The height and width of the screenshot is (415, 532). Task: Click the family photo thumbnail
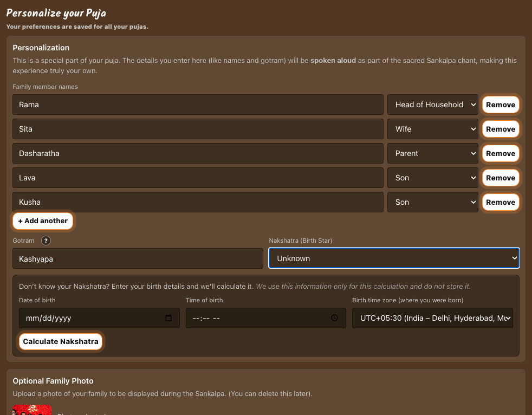(32, 410)
